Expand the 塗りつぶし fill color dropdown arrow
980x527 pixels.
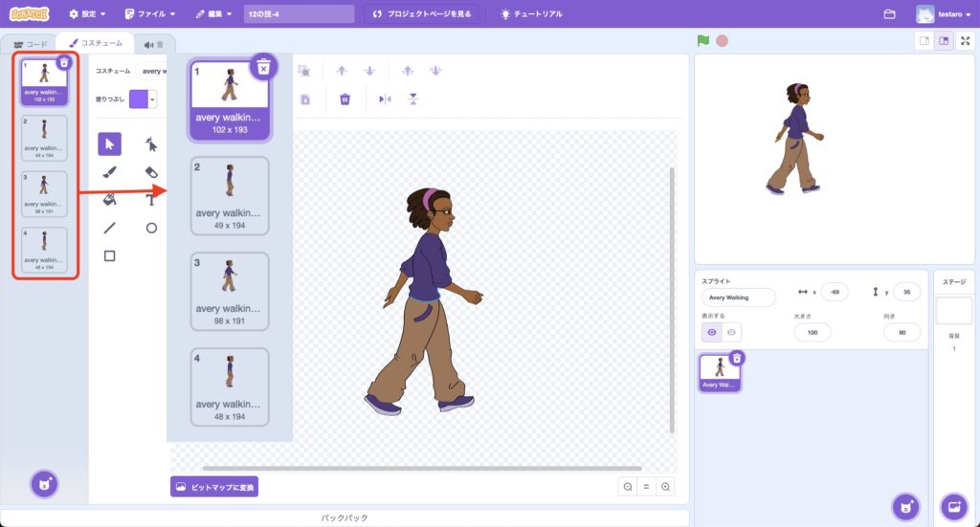tap(152, 99)
